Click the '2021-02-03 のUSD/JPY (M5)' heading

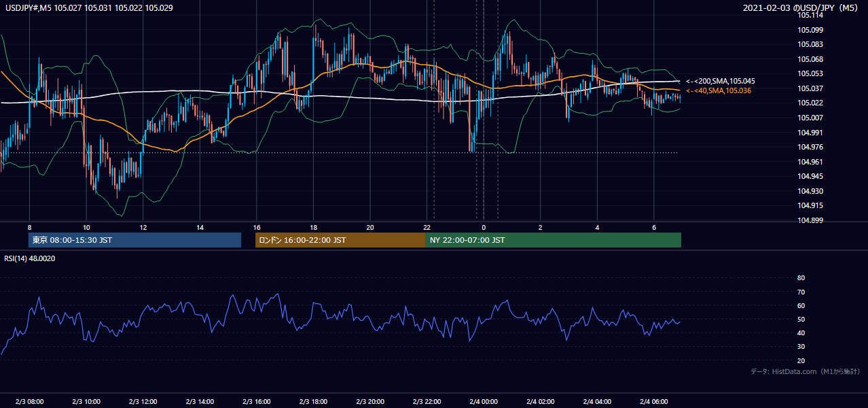point(801,8)
